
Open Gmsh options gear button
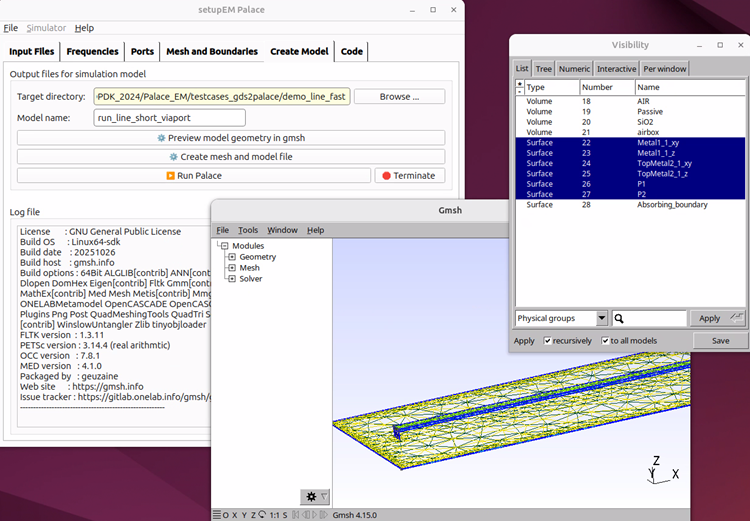pyautogui.click(x=311, y=497)
